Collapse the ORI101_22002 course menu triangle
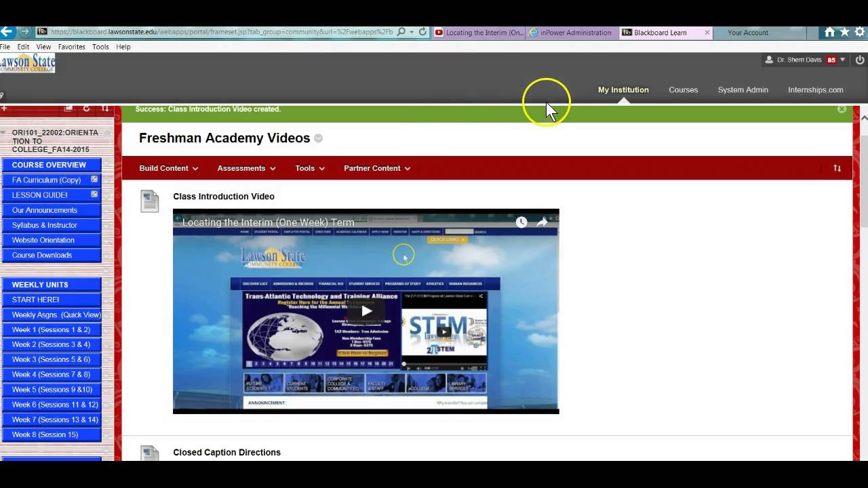868x488 pixels. point(3,133)
